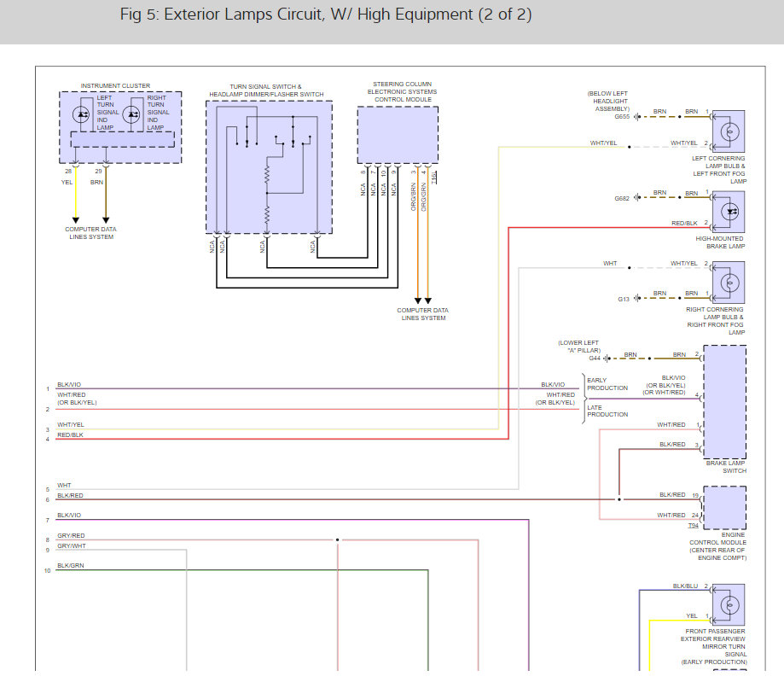Screen dimensions: 784x688
Task: Click the WHT/YEL label on line 3
Action: pyautogui.click(x=71, y=425)
